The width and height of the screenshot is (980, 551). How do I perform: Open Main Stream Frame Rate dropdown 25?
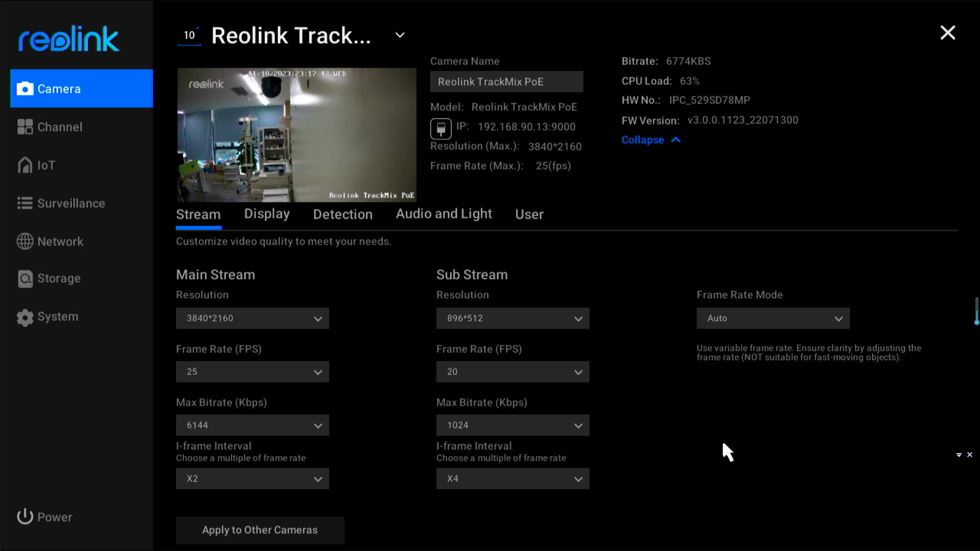click(x=253, y=372)
